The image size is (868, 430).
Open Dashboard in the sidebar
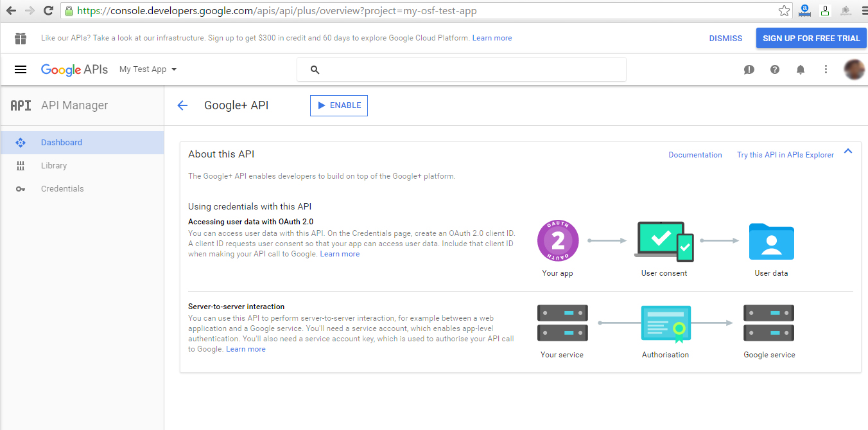[82, 143]
